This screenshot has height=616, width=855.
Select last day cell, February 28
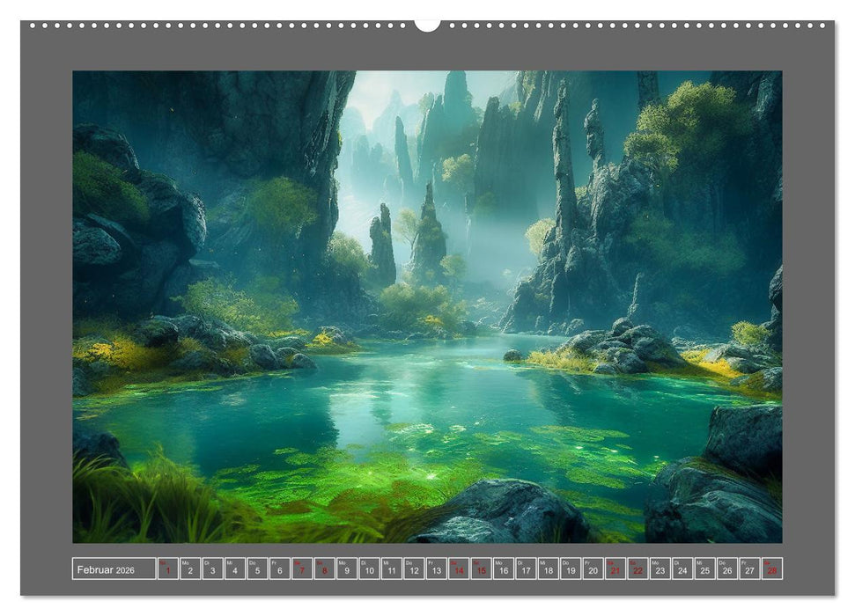(x=772, y=569)
